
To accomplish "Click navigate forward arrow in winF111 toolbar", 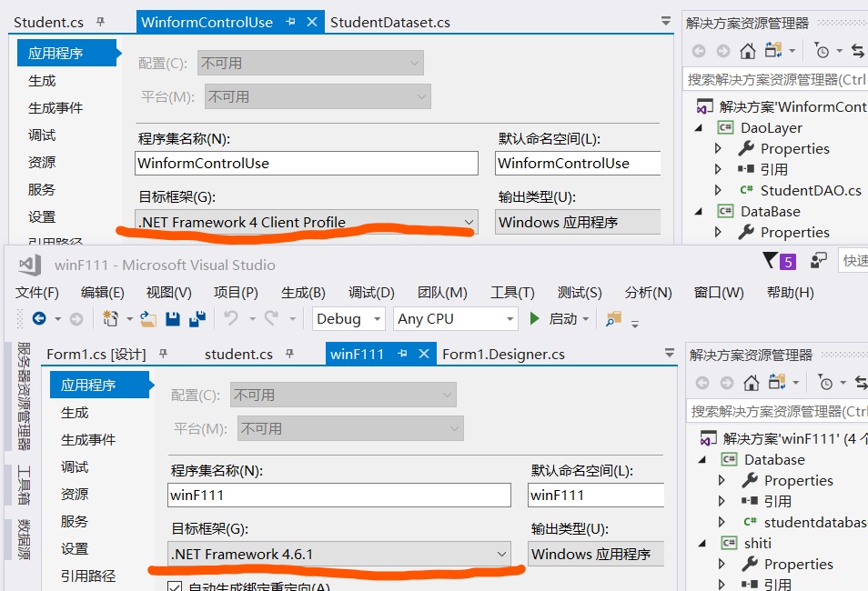I will click(76, 319).
